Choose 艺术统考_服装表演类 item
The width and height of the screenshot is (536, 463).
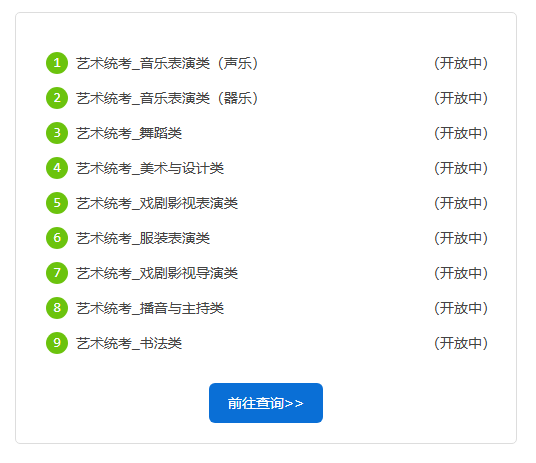143,238
